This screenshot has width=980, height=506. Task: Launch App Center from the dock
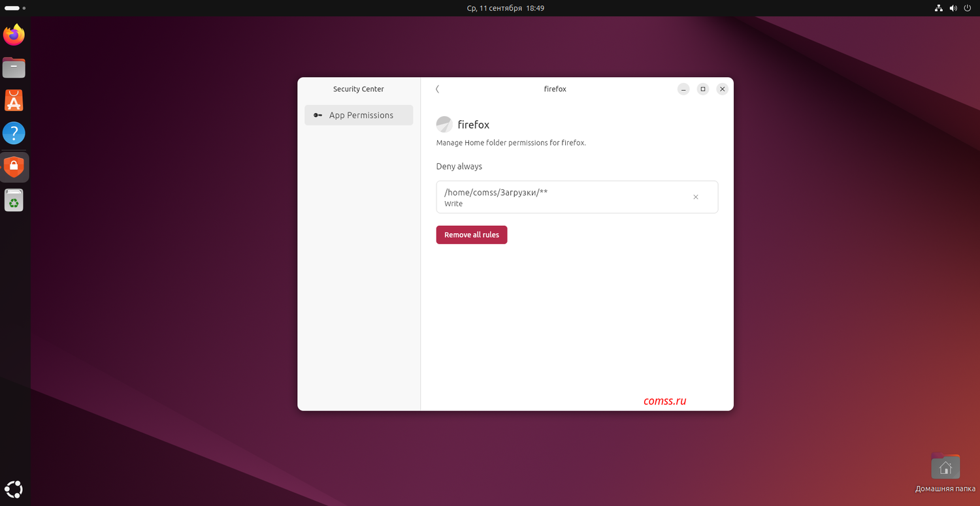coord(14,101)
